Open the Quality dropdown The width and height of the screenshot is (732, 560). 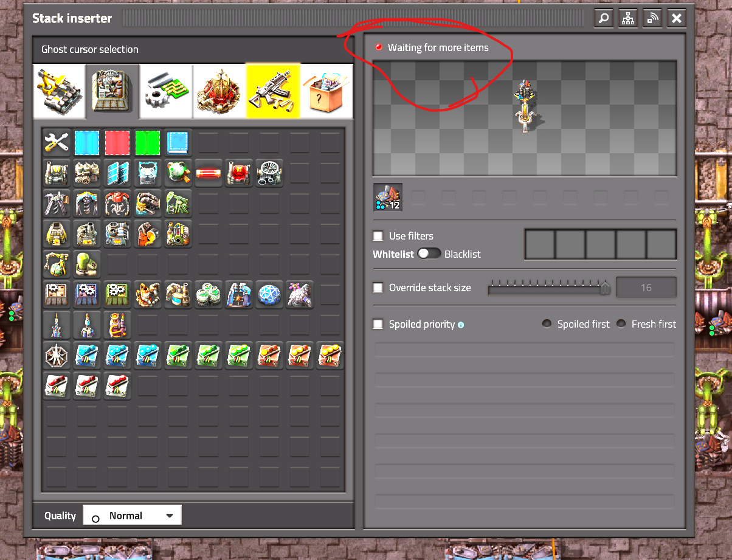132,516
